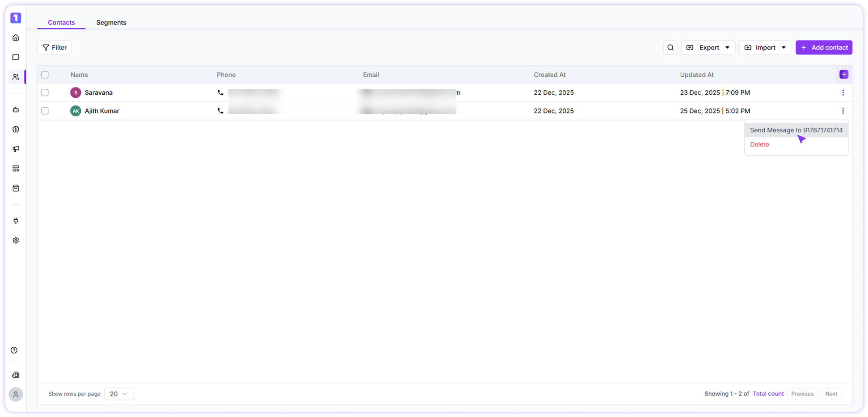
Task: Click 23 Dec, 2025 | 7:09 PM cell
Action: pyautogui.click(x=715, y=93)
